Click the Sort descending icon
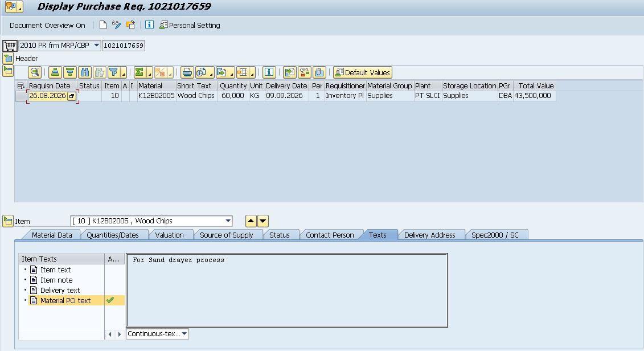Viewport: 644px width, 351px height. click(70, 72)
